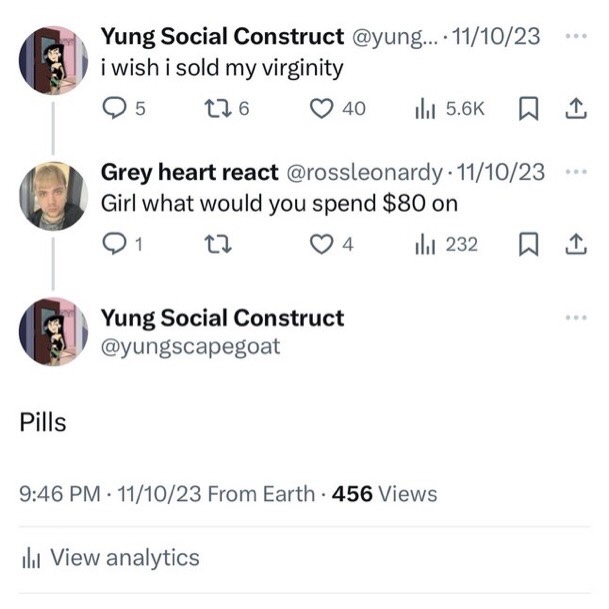Click View analytics link
The height and width of the screenshot is (609, 609).
[124, 558]
